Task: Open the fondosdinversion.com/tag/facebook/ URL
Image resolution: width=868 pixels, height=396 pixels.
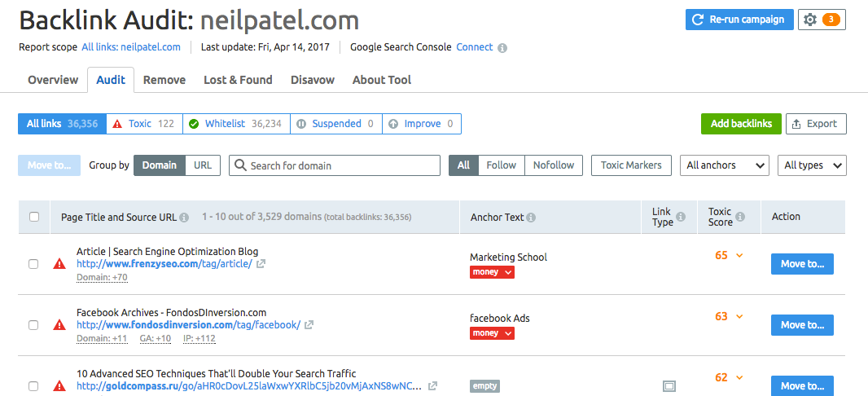Action: [189, 325]
